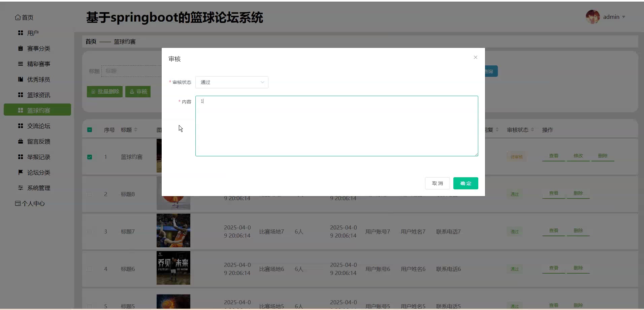This screenshot has height=310, width=644.
Task: Open the thumbnail image in row 标题7
Action: [x=173, y=230]
